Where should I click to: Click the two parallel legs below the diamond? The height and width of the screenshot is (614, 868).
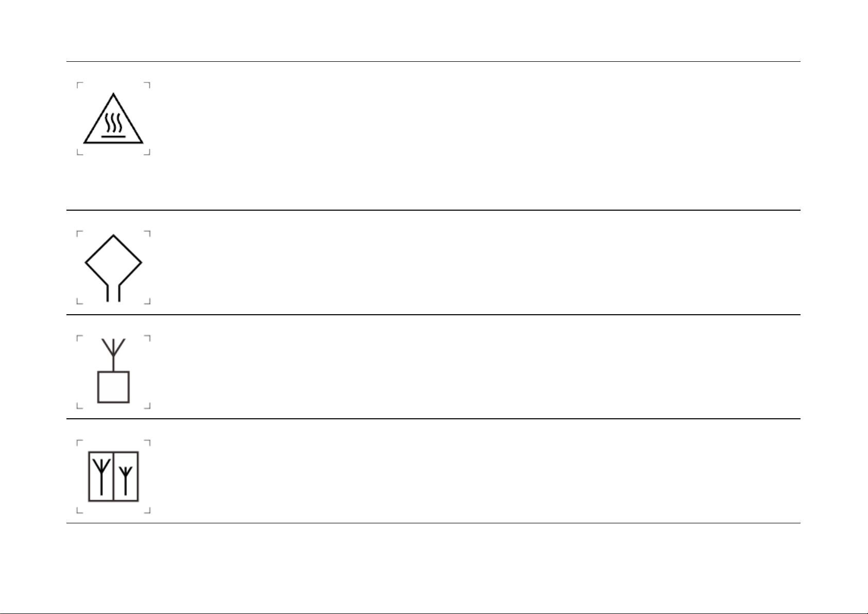point(113,293)
